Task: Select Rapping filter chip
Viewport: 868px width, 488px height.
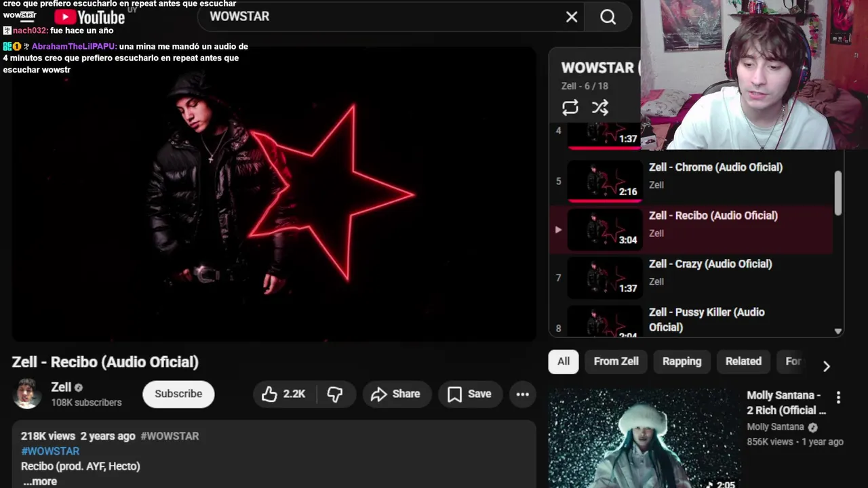Action: pyautogui.click(x=682, y=361)
